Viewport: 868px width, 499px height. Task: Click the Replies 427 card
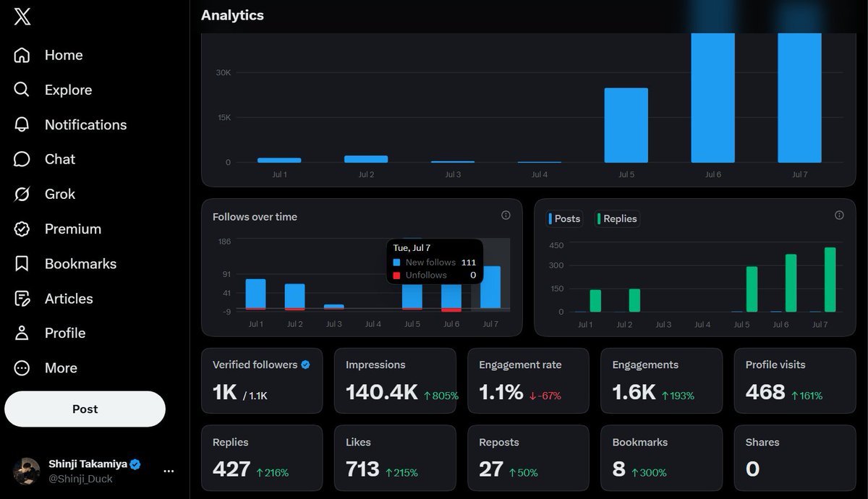pos(262,458)
